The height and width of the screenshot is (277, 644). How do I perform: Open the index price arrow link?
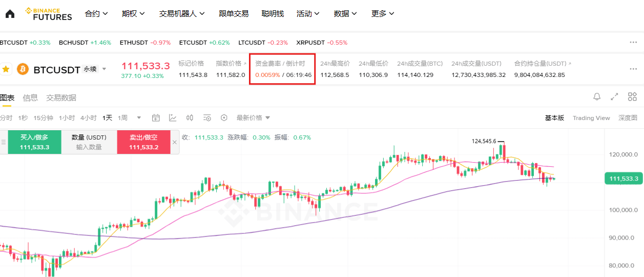tap(244, 64)
